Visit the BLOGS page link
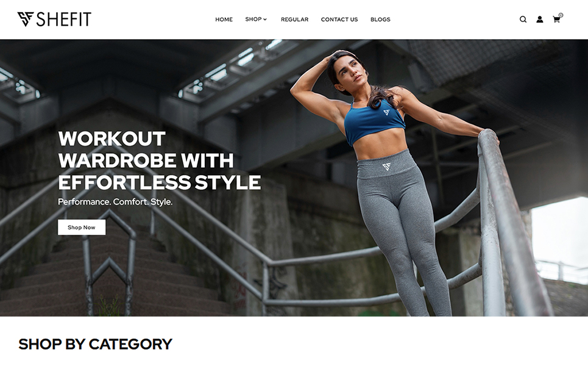588x366 pixels. [x=380, y=20]
